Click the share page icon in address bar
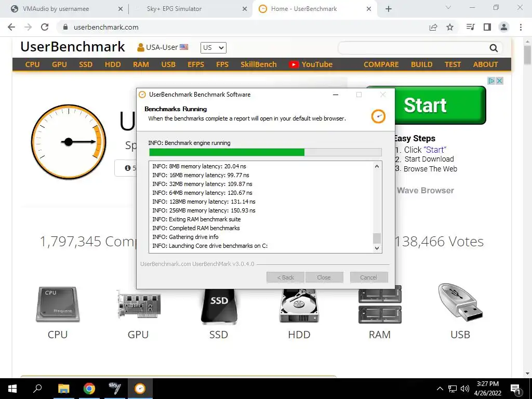This screenshot has height=399, width=532. point(433,28)
